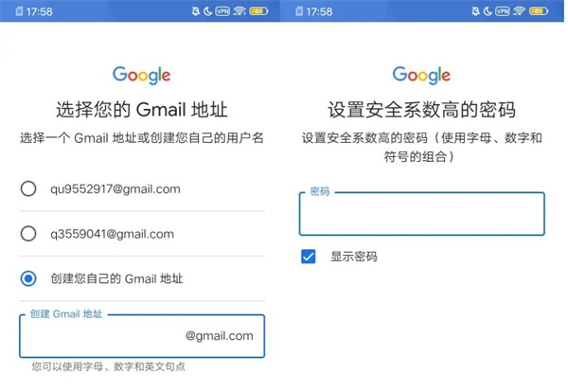This screenshot has height=392, width=568.
Task: Tap the battery icon on Gmail address screen status bar
Action: point(258,11)
